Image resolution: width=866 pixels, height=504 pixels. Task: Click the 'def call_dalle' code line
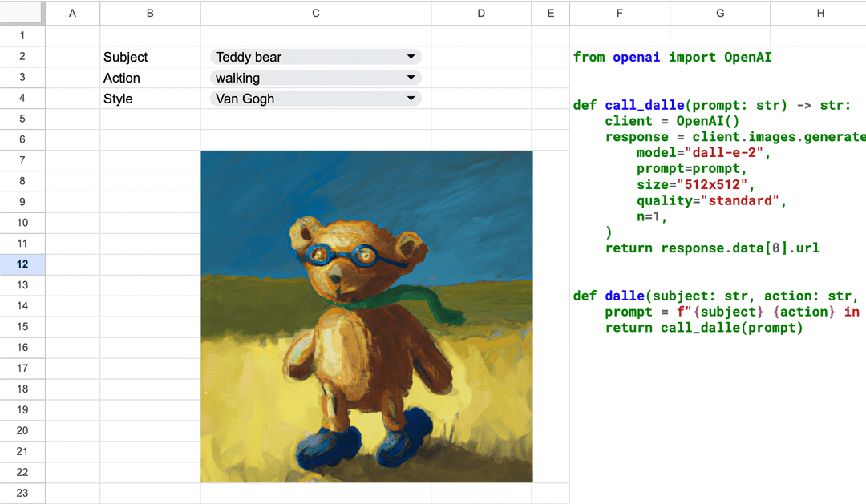712,105
